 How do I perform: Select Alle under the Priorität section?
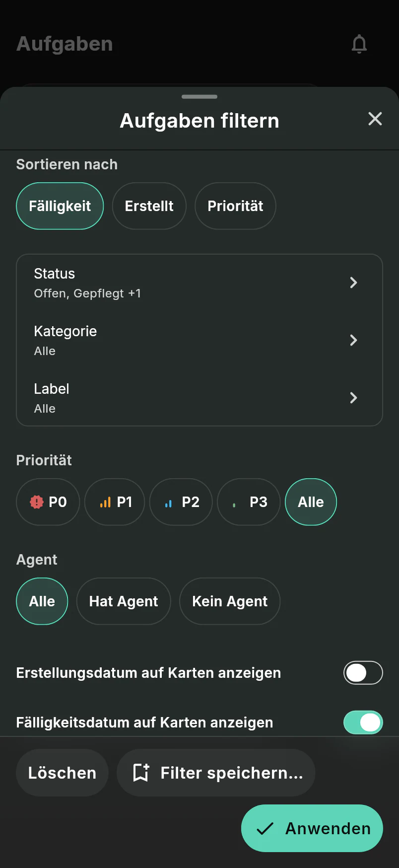pyautogui.click(x=311, y=502)
